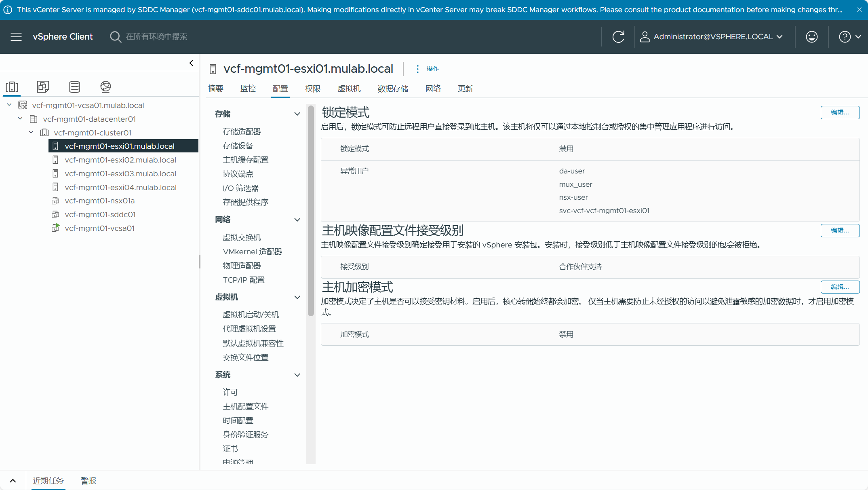Edit the 主机映像配置文件接受级别 setting

840,230
